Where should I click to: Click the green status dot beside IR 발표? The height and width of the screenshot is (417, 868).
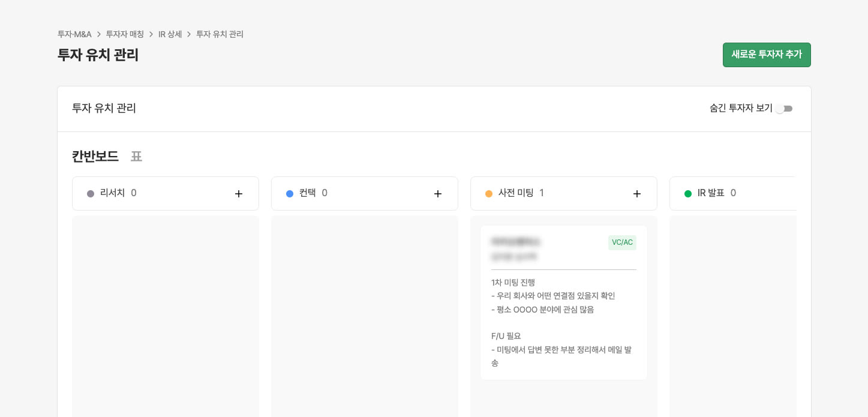688,193
